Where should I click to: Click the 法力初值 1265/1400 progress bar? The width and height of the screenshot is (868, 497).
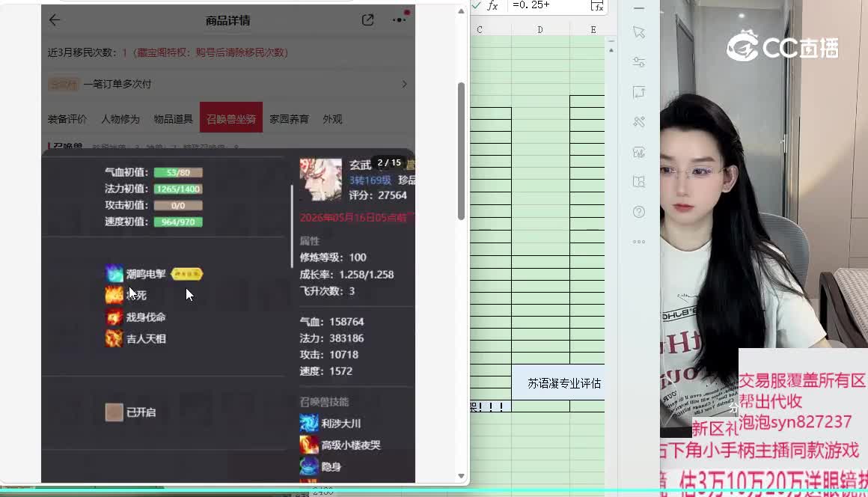(178, 189)
